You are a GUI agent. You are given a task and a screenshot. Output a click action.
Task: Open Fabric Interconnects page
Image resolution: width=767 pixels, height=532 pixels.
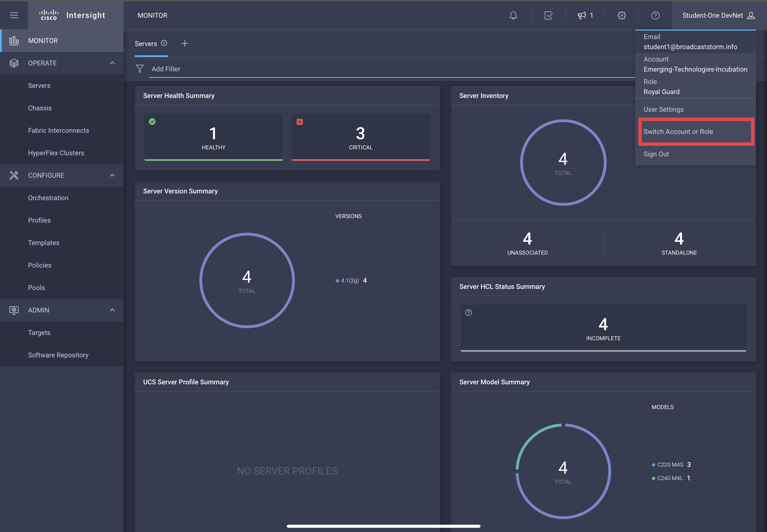pyautogui.click(x=62, y=130)
